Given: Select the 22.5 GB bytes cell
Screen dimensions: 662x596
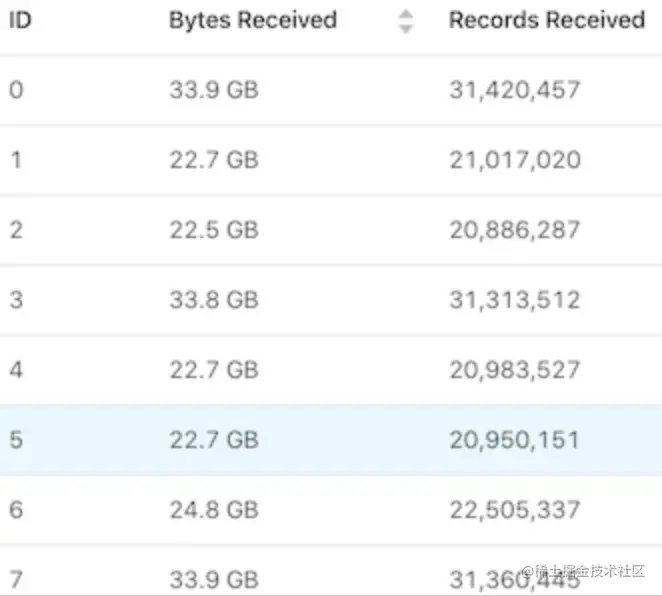Looking at the screenshot, I should [x=214, y=230].
